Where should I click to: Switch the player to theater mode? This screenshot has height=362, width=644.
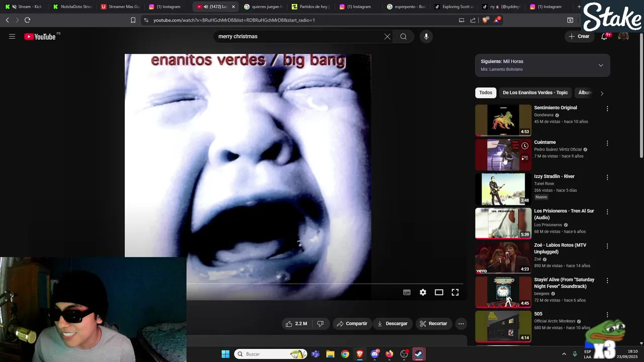[439, 292]
